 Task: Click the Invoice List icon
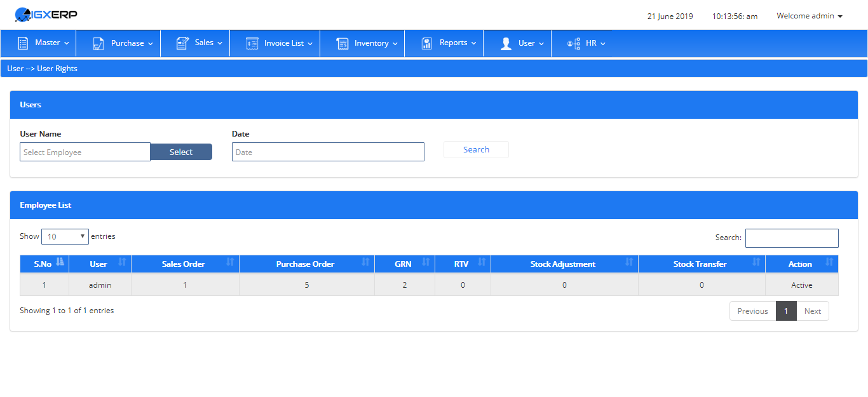pyautogui.click(x=252, y=43)
